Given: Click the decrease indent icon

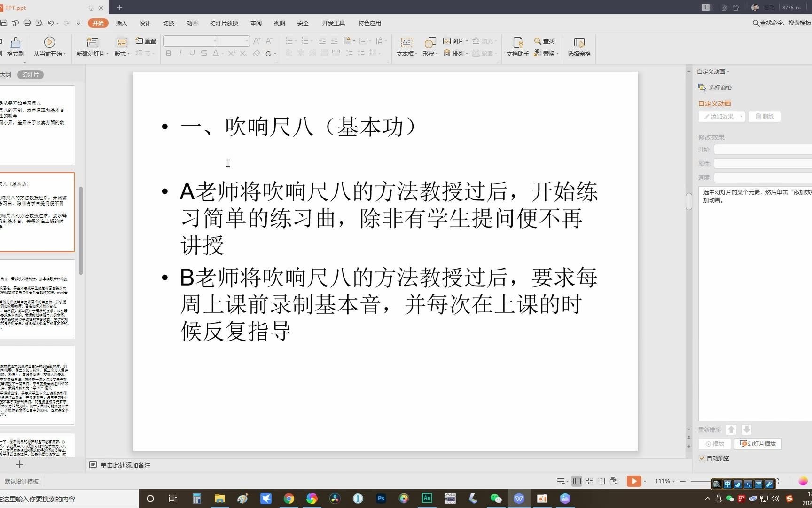Looking at the screenshot, I should click(x=322, y=41).
